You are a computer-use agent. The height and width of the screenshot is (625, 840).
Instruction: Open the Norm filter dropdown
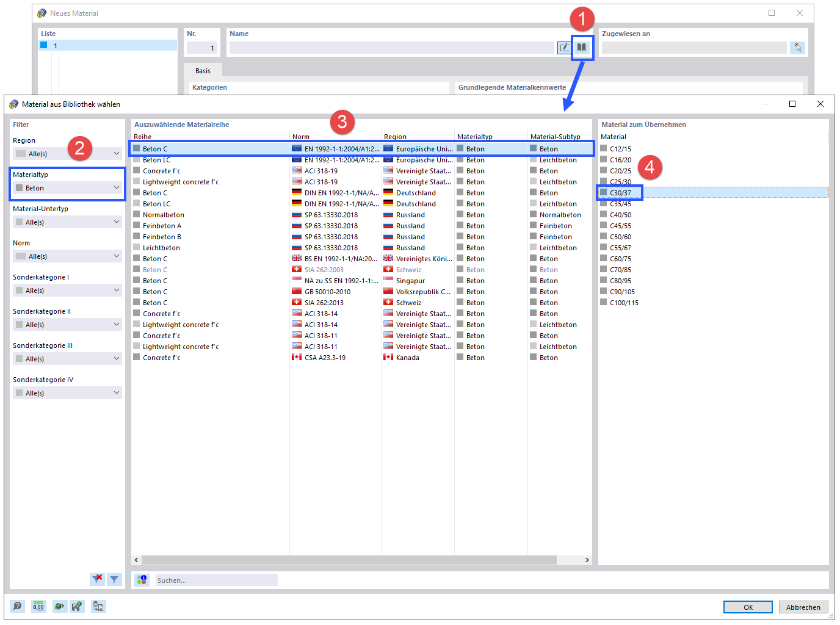point(67,256)
